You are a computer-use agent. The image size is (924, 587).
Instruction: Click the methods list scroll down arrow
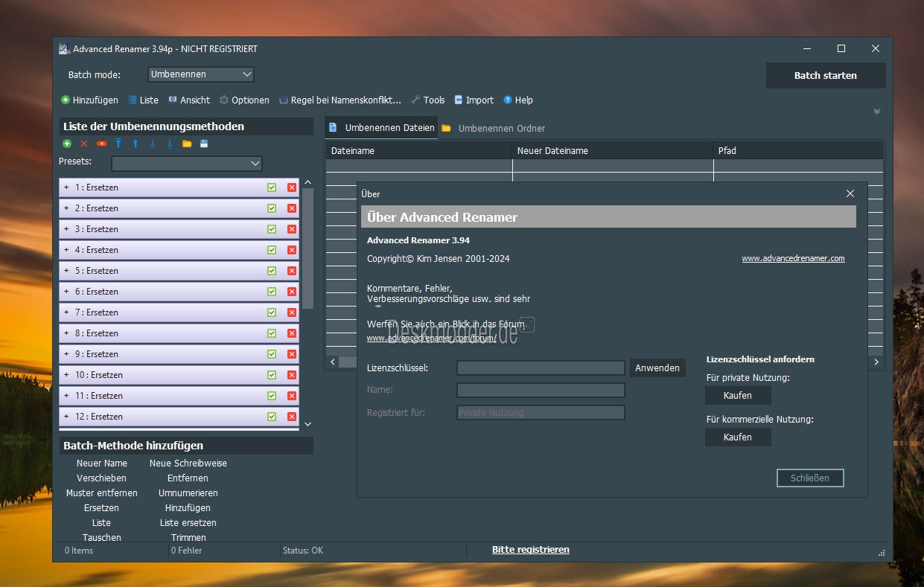click(308, 424)
